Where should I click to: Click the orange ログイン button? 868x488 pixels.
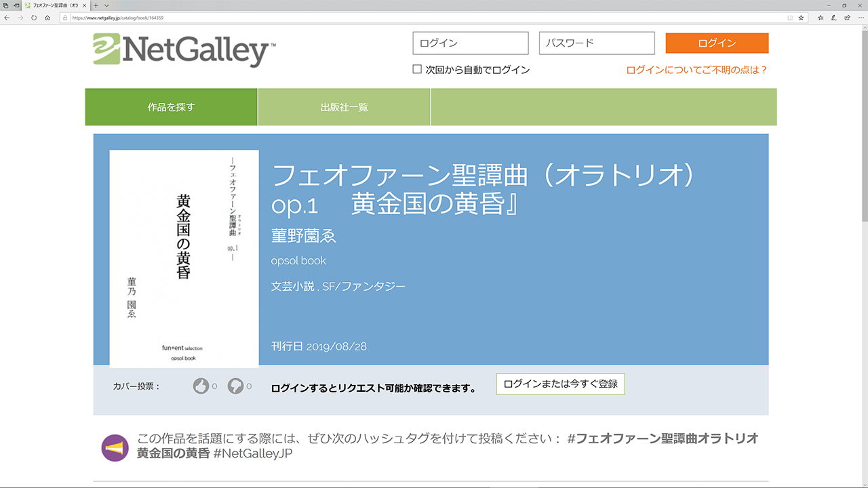717,43
